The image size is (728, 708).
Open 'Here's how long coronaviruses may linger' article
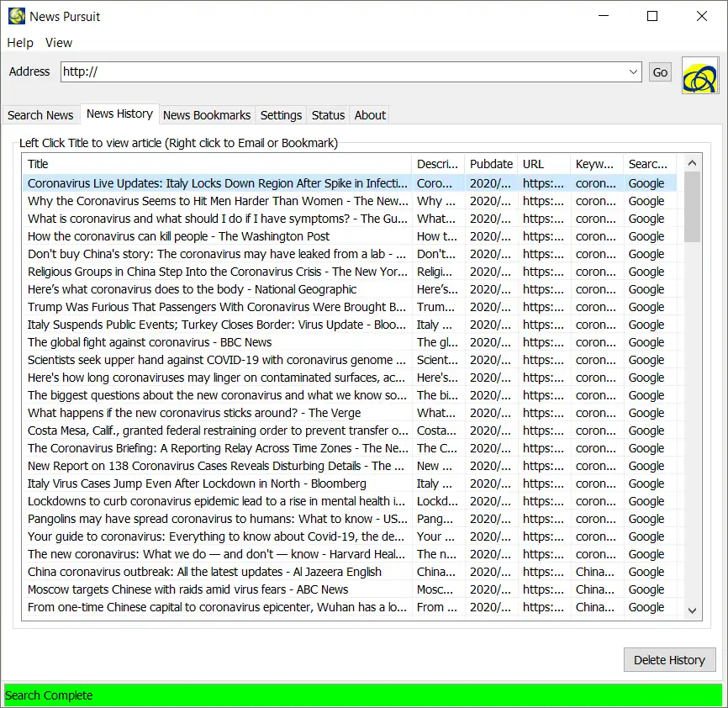216,378
